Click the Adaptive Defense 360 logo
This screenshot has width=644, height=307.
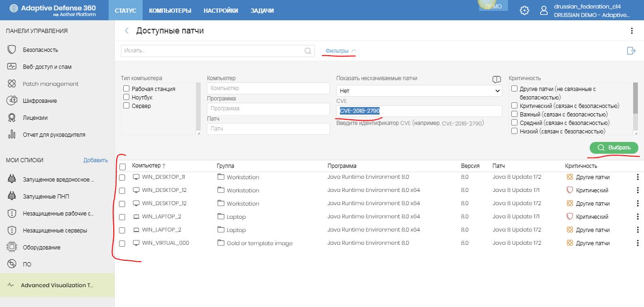52,10
